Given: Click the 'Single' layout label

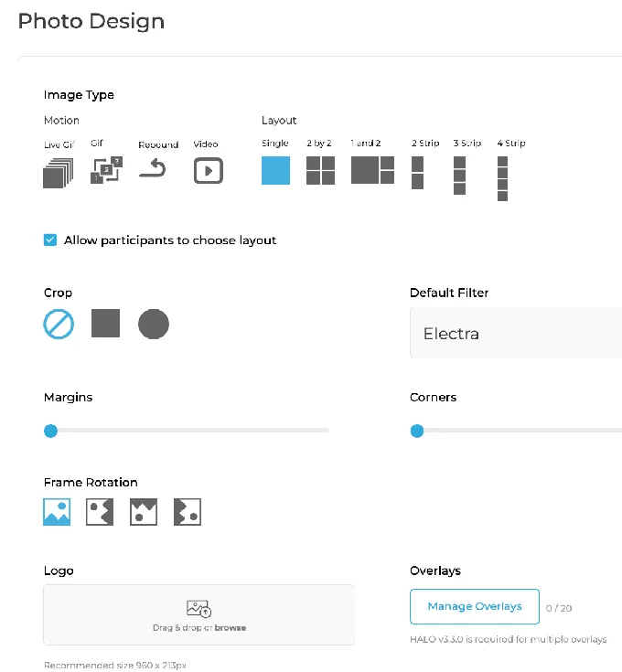Looking at the screenshot, I should pos(274,144).
